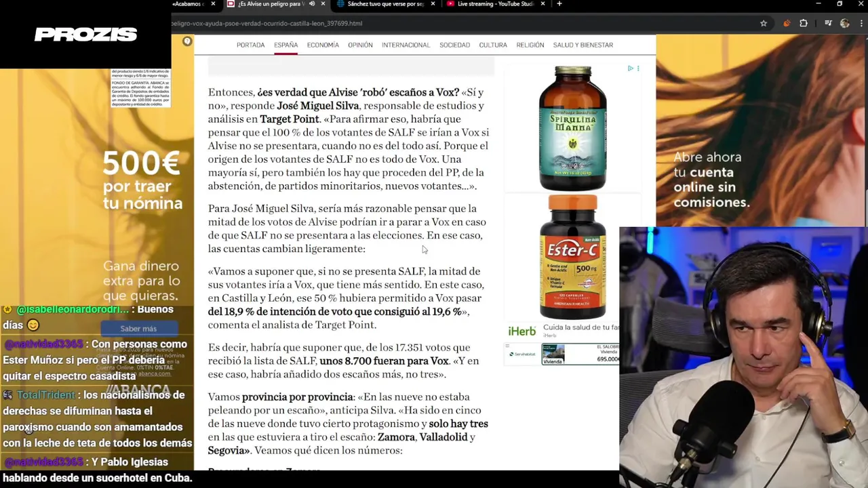Open the OPINIÓN section

click(x=360, y=45)
